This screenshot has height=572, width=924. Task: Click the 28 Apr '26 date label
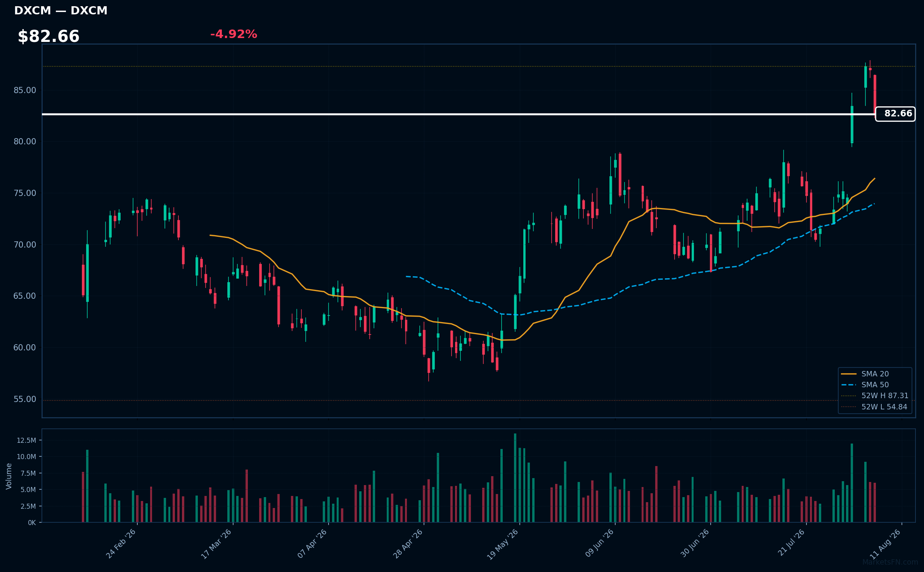[x=408, y=544]
